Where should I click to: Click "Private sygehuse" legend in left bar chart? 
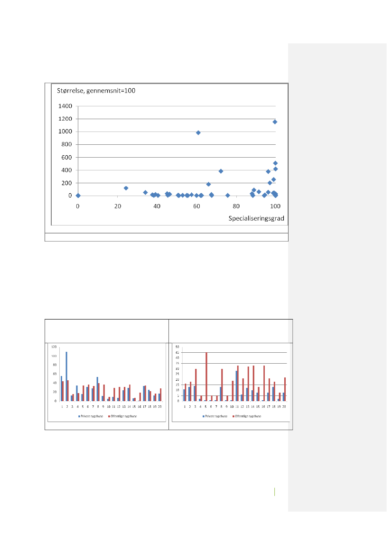point(92,416)
